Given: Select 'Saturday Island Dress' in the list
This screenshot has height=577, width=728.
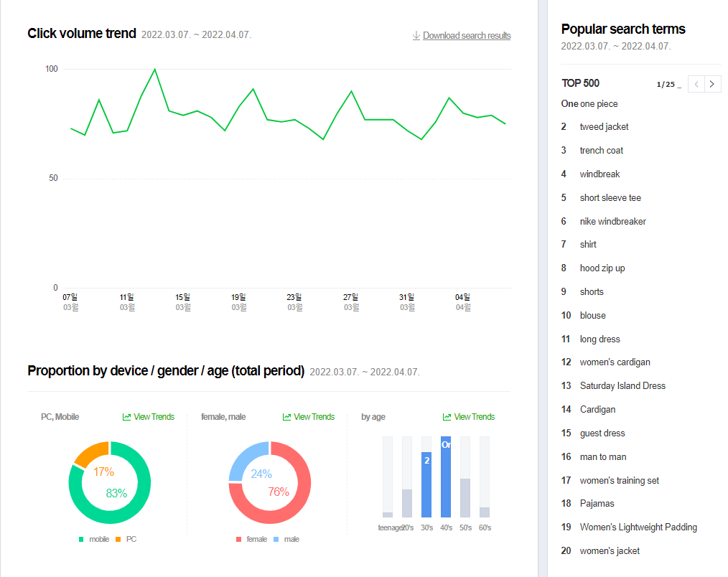Looking at the screenshot, I should pyautogui.click(x=622, y=386).
